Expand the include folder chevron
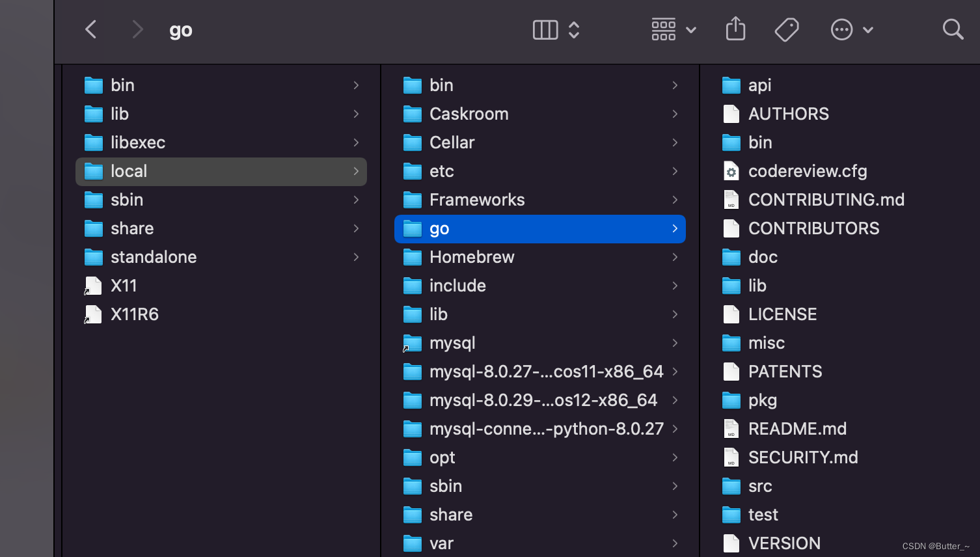 point(675,286)
